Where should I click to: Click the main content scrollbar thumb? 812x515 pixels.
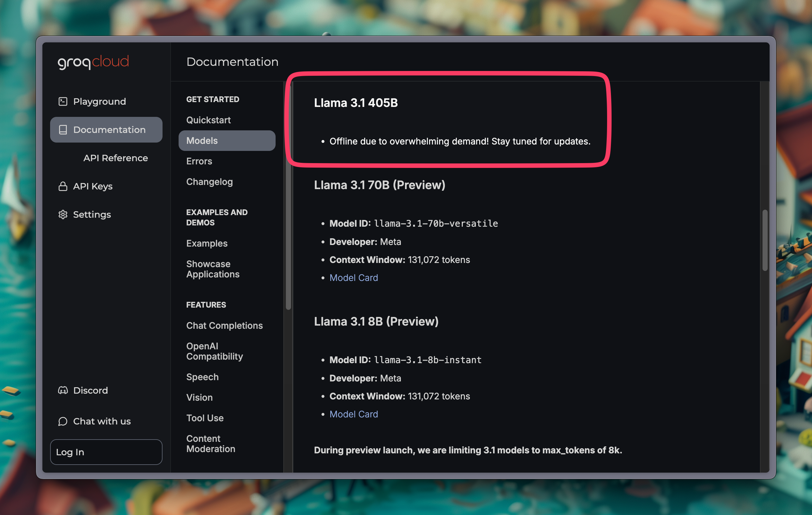(765, 240)
